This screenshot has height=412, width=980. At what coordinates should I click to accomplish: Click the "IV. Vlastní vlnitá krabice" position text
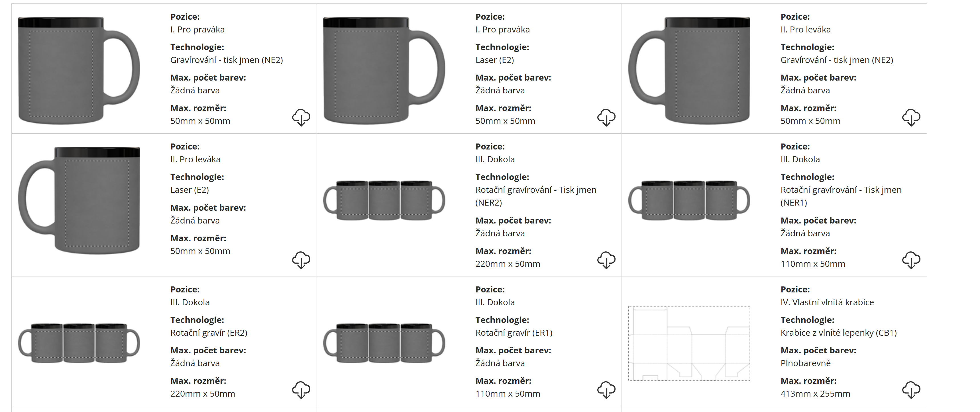(827, 302)
